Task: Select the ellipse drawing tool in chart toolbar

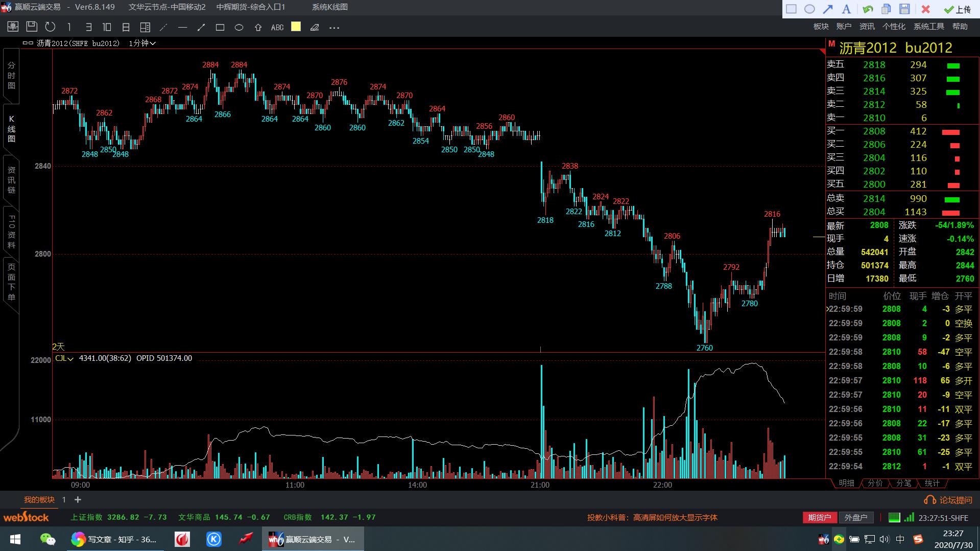Action: [239, 27]
